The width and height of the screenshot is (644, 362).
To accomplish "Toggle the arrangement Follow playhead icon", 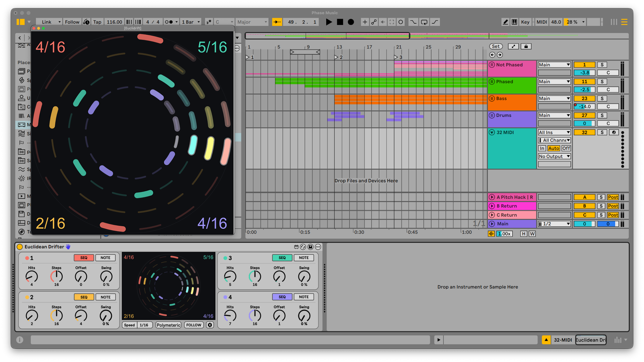I will 277,22.
